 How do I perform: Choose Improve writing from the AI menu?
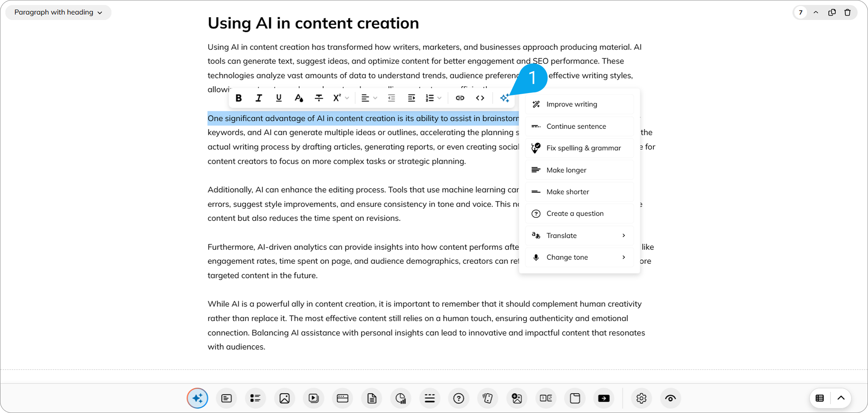point(572,104)
